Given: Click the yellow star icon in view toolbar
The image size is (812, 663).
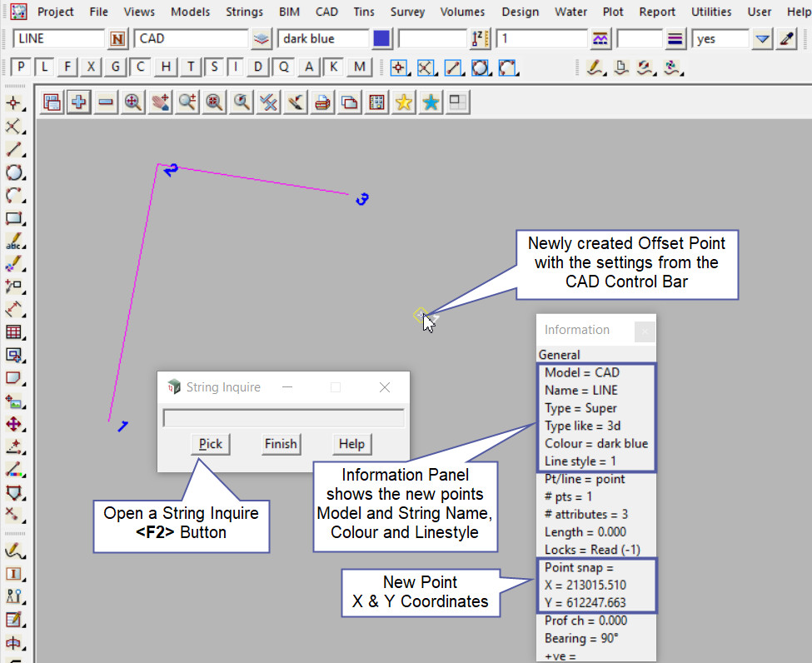Looking at the screenshot, I should point(404,102).
